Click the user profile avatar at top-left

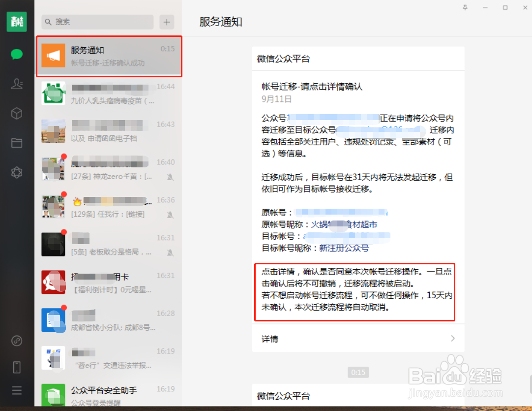(17, 22)
